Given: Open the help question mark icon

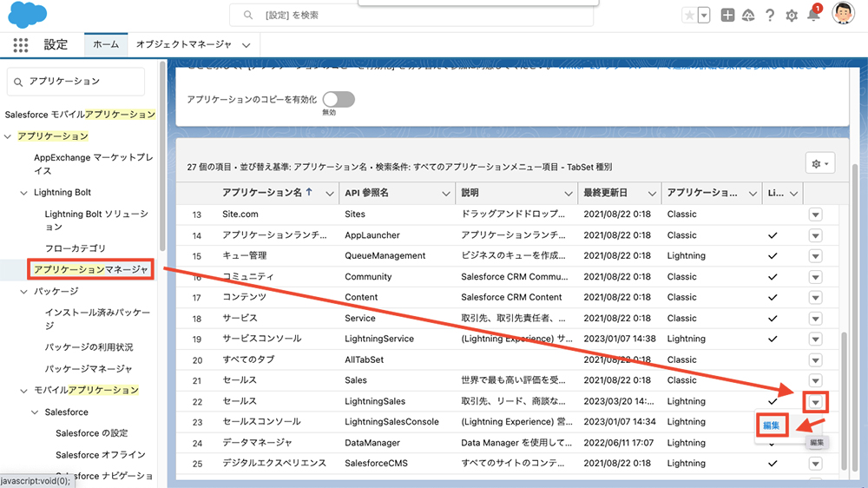Looking at the screenshot, I should [770, 16].
